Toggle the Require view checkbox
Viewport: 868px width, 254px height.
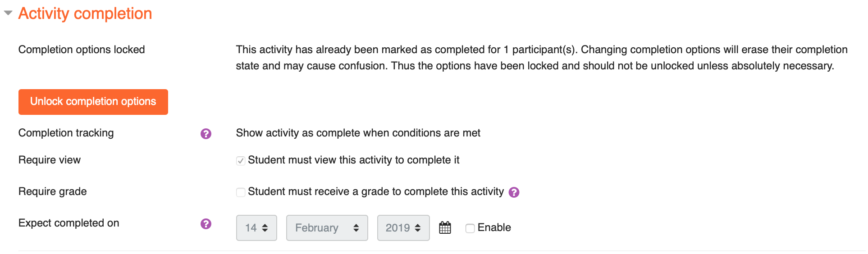[241, 161]
